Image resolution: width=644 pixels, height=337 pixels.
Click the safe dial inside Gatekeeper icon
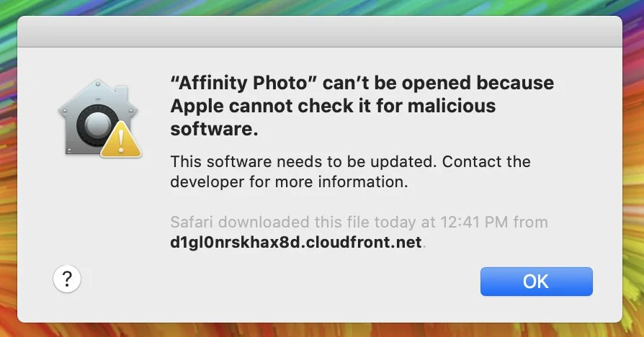coord(97,125)
